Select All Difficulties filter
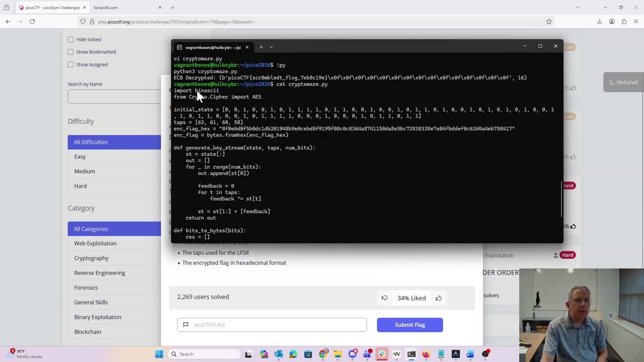The image size is (644, 362). [114, 142]
